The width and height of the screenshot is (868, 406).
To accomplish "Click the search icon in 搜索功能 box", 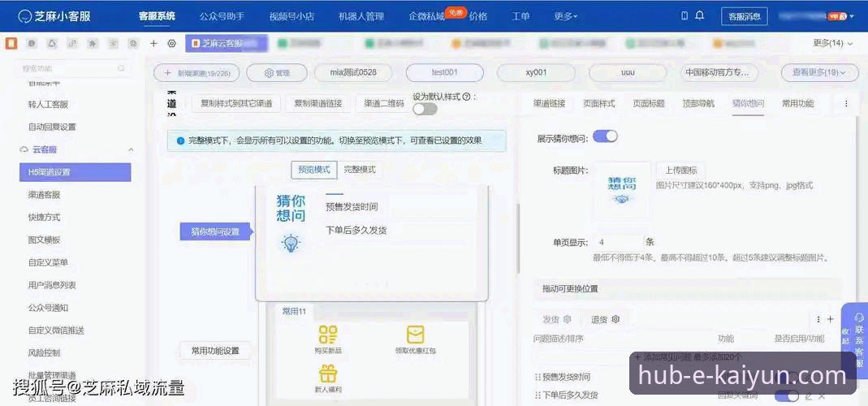I will 121,68.
